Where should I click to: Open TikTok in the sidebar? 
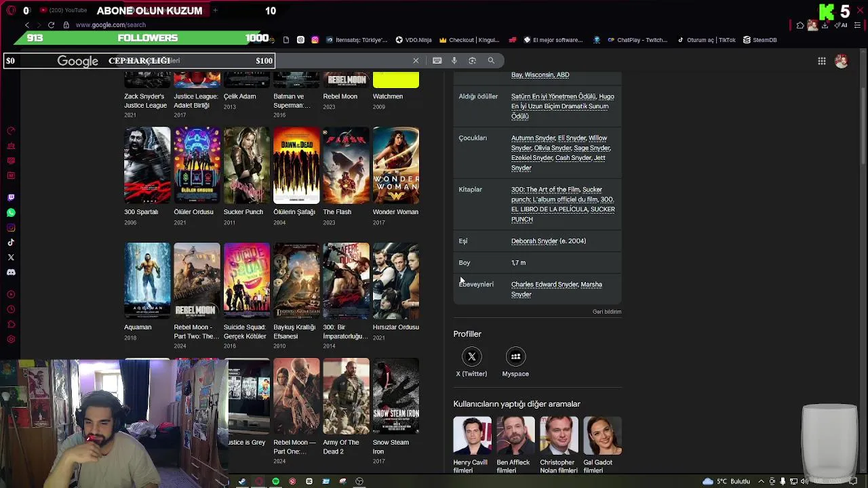[11, 243]
